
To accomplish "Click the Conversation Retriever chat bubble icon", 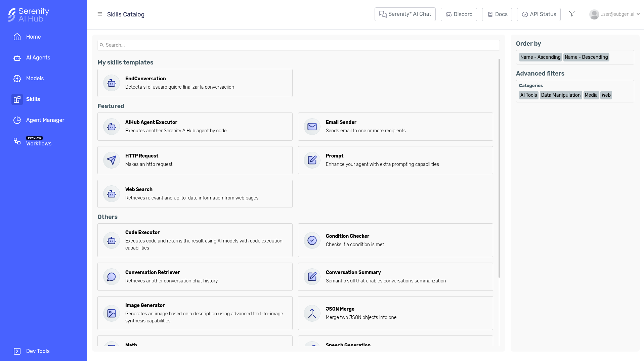I will 111,277.
